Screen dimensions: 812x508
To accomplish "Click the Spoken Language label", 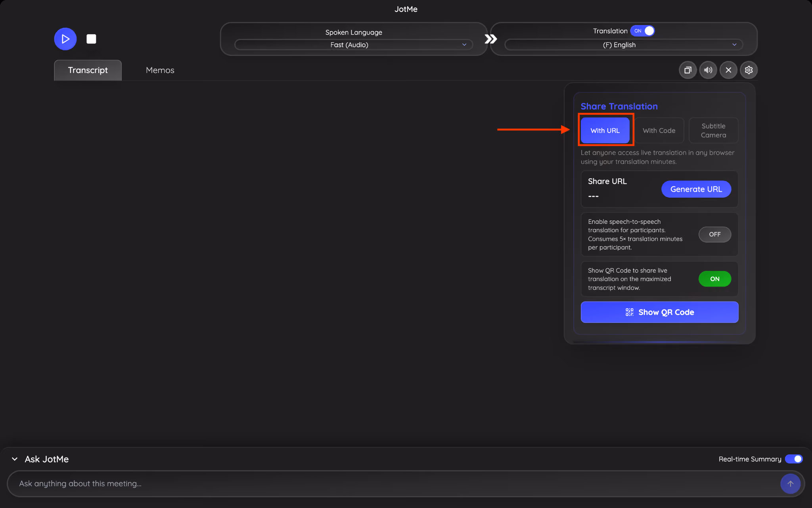I will [x=354, y=33].
